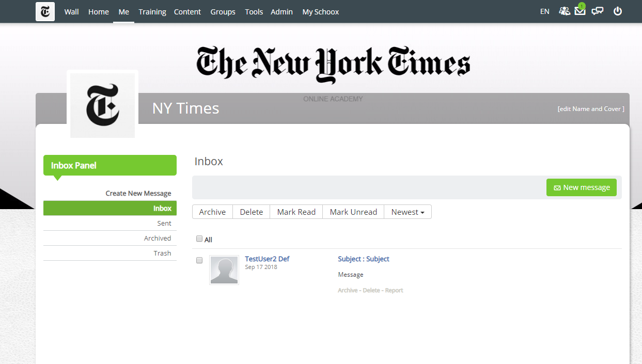The height and width of the screenshot is (364, 642).
Task: Open the 'Subject : Subject' message link
Action: (x=364, y=259)
